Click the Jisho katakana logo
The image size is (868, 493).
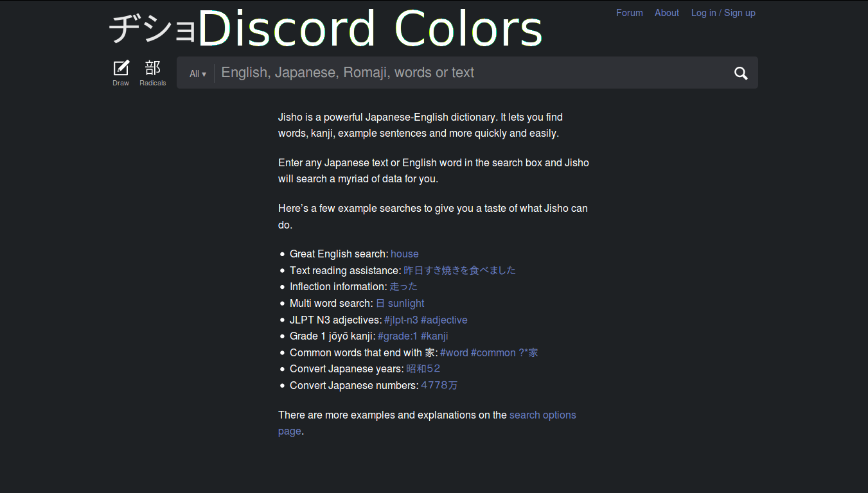click(x=152, y=30)
